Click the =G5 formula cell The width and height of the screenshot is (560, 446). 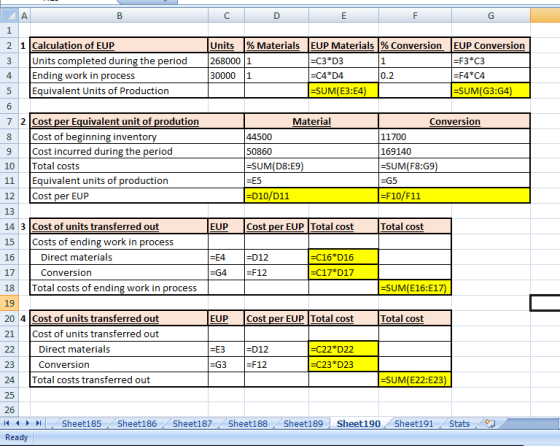coord(455,181)
